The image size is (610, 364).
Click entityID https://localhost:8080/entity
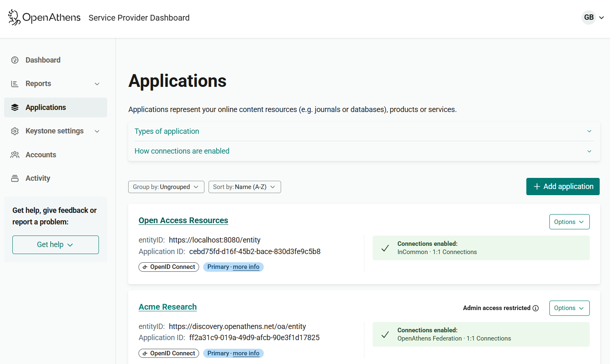pyautogui.click(x=215, y=240)
